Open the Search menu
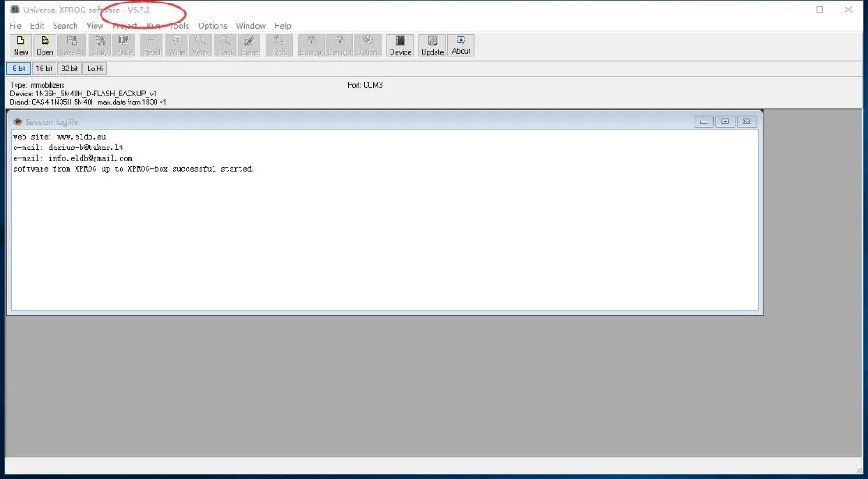The image size is (868, 479). (x=65, y=25)
